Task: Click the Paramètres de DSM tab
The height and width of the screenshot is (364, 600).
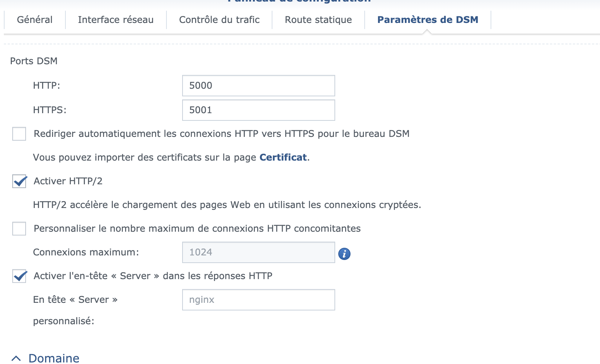Action: 428,20
